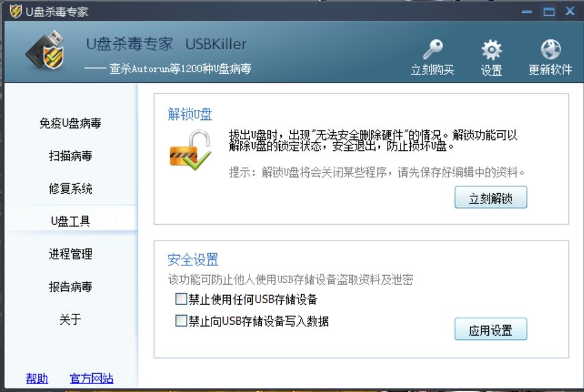Open the 帮助 link
584x392 pixels.
[37, 379]
